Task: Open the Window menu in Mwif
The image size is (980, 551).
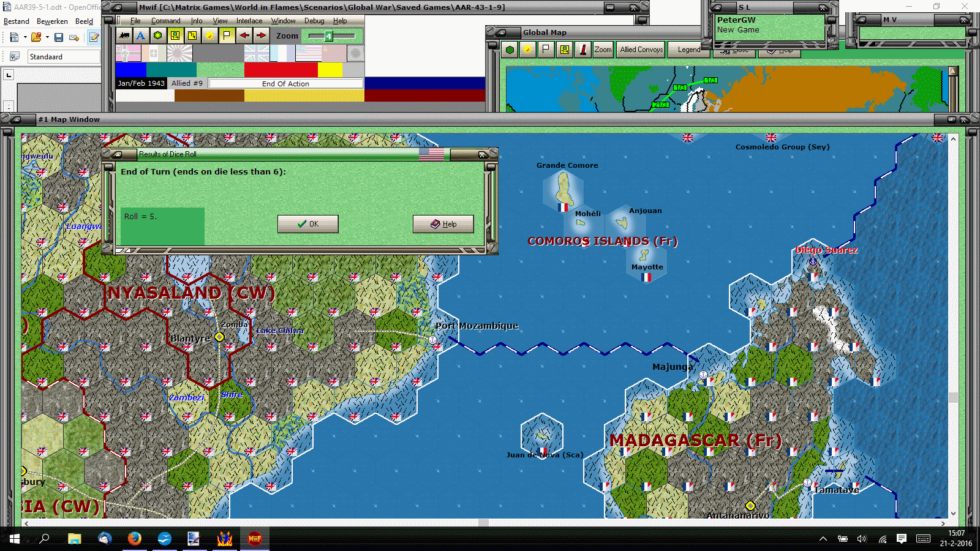Action: tap(283, 21)
